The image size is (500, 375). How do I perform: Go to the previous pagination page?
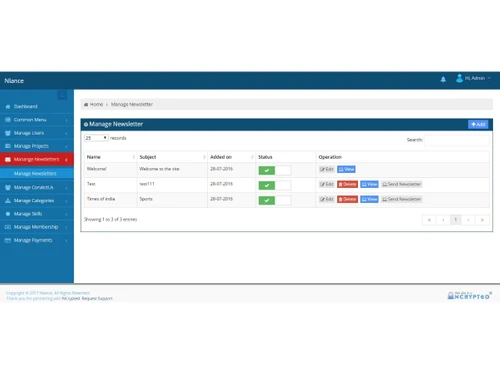(443, 220)
